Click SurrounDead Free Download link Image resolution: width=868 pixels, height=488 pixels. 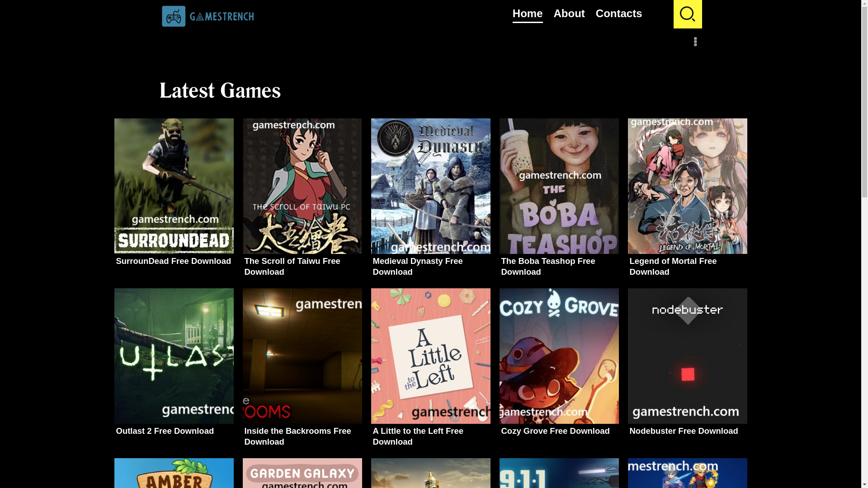click(174, 261)
